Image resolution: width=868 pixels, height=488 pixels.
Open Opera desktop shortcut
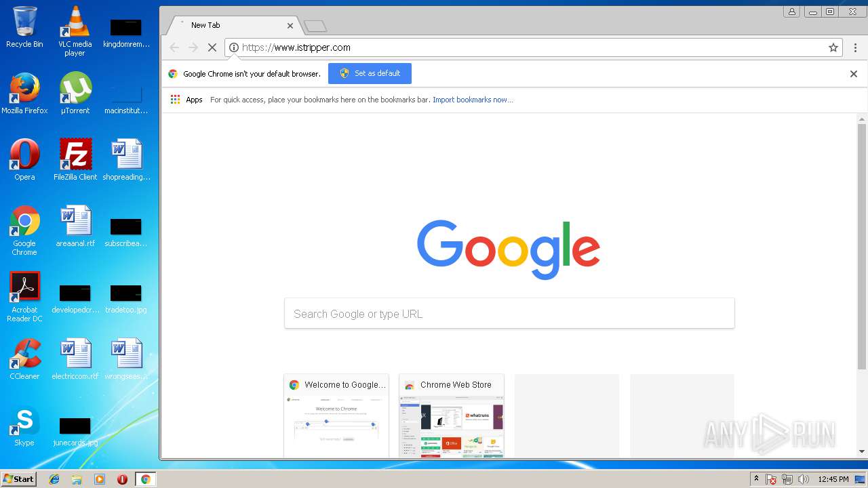(x=24, y=160)
